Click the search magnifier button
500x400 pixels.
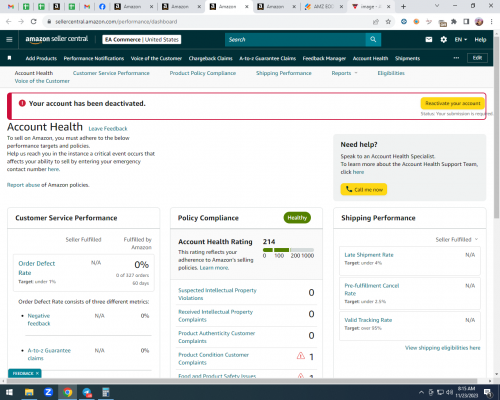[373, 39]
